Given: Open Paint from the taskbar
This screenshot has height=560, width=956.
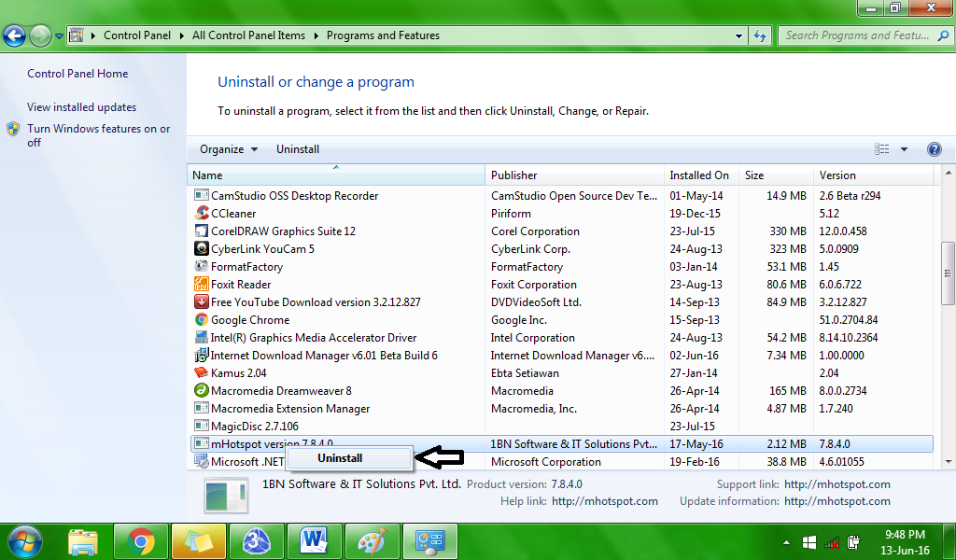Looking at the screenshot, I should pyautogui.click(x=373, y=541).
